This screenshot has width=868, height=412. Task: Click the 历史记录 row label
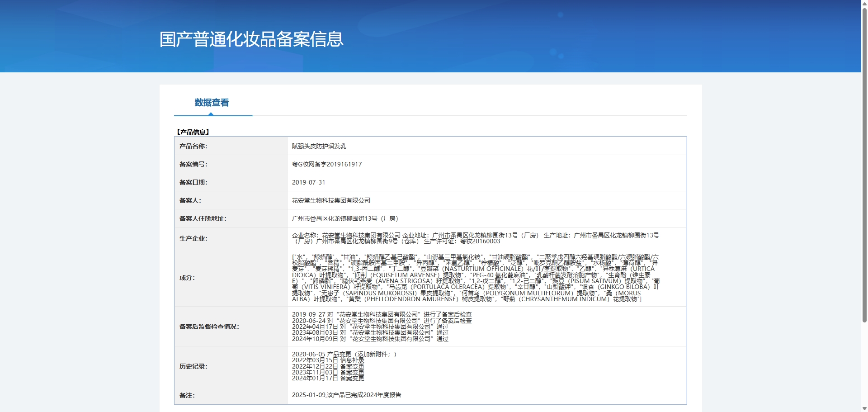coord(193,366)
